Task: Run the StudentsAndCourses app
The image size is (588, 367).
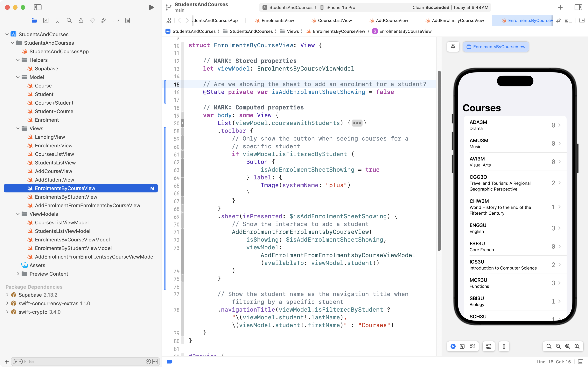Action: click(151, 7)
